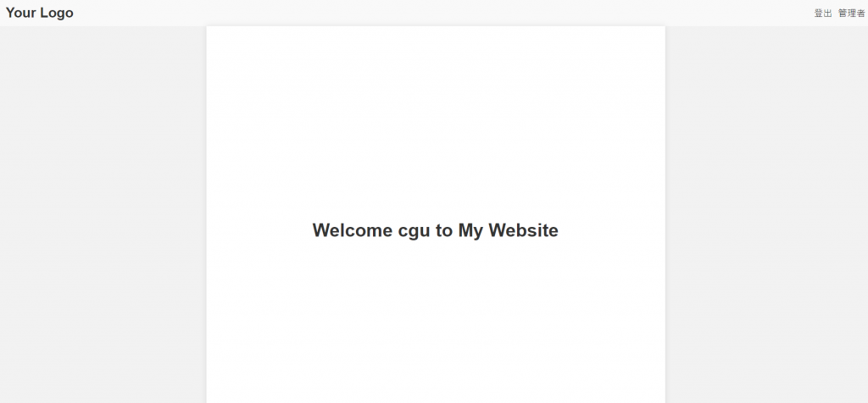Click the 理 character of the admin link

(851, 14)
